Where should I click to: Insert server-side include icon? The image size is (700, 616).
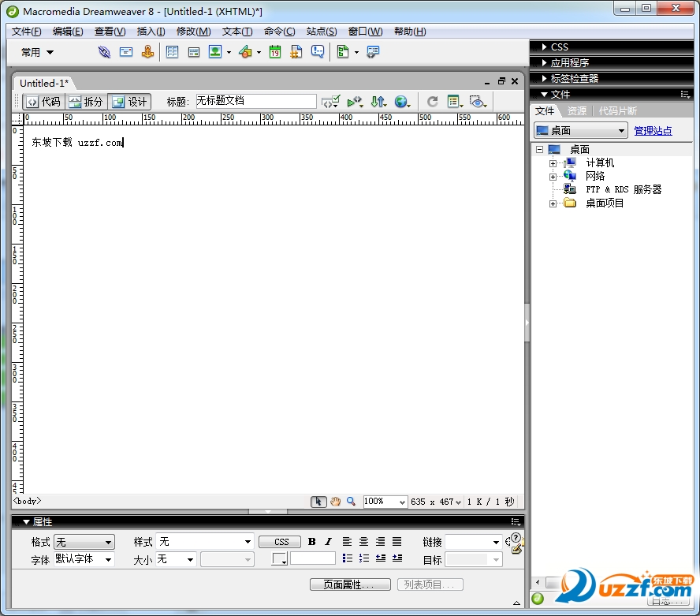tap(296, 52)
